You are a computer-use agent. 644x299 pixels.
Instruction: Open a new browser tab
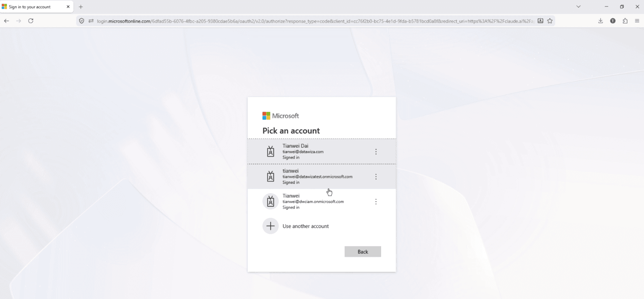tap(81, 7)
